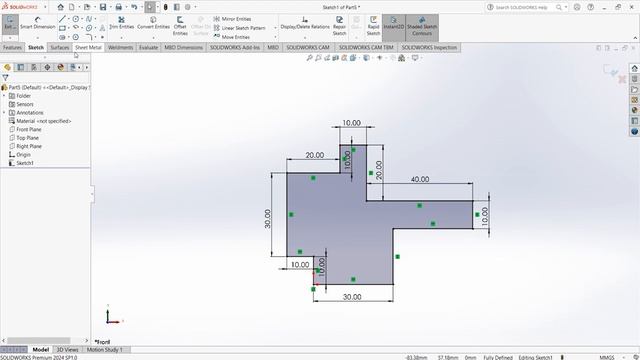Screen dimensions: 640x360
Task: Open PropertyManager tab icon
Action: pyautogui.click(x=20, y=67)
